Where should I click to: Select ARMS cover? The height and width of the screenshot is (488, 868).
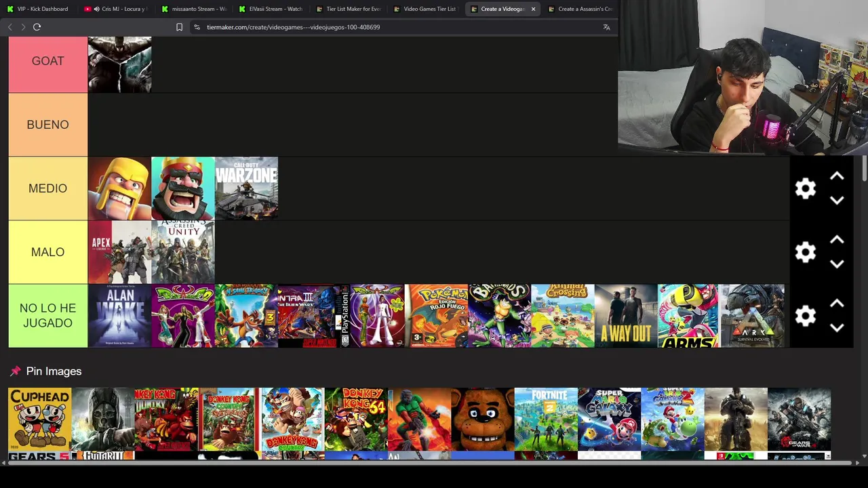coord(688,316)
